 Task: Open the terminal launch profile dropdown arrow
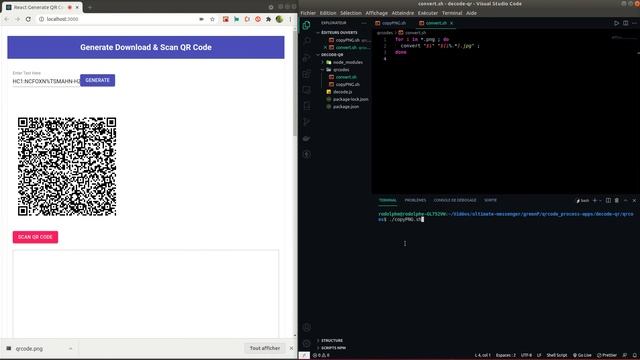[x=600, y=200]
